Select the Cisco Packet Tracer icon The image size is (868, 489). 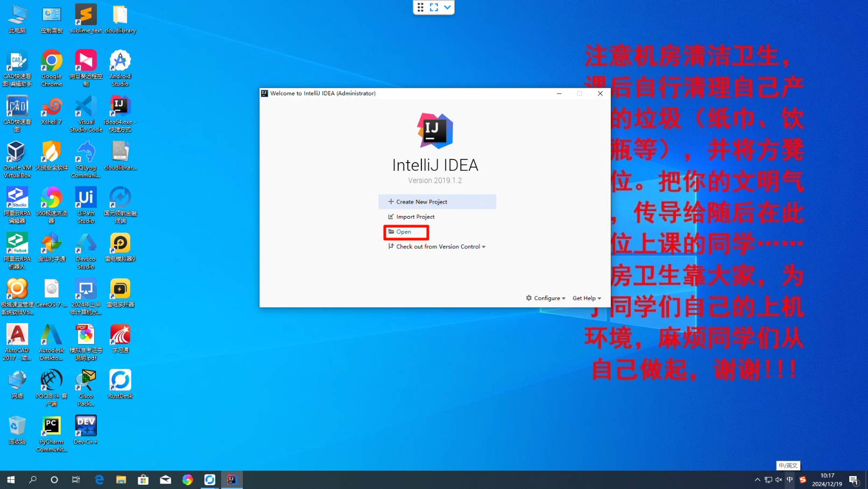click(x=86, y=388)
